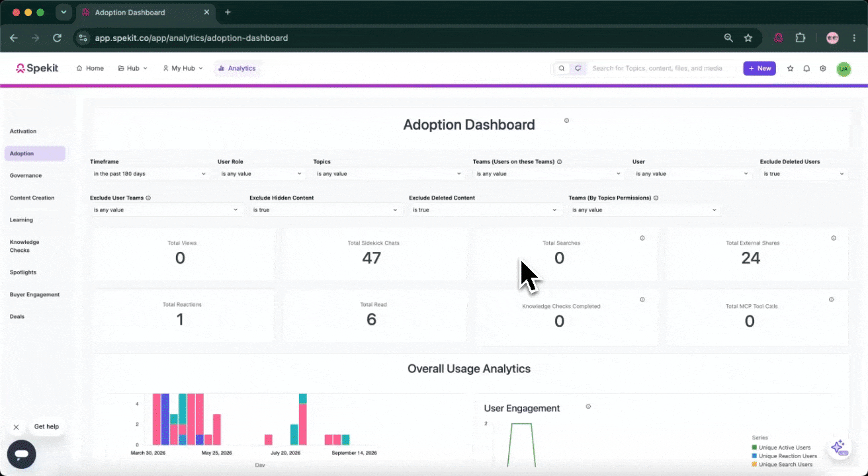
Task: Open the user avatar menu
Action: (844, 69)
